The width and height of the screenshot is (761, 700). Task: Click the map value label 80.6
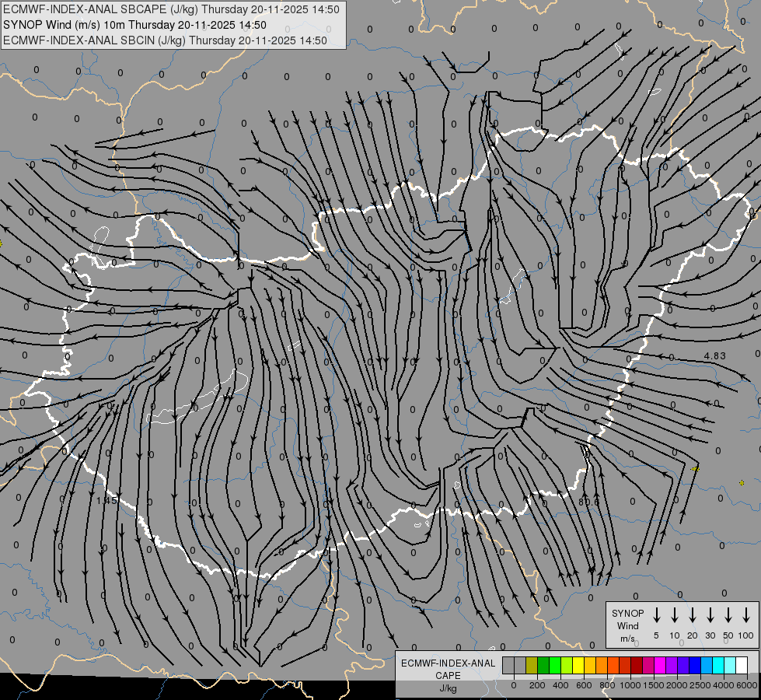(588, 502)
